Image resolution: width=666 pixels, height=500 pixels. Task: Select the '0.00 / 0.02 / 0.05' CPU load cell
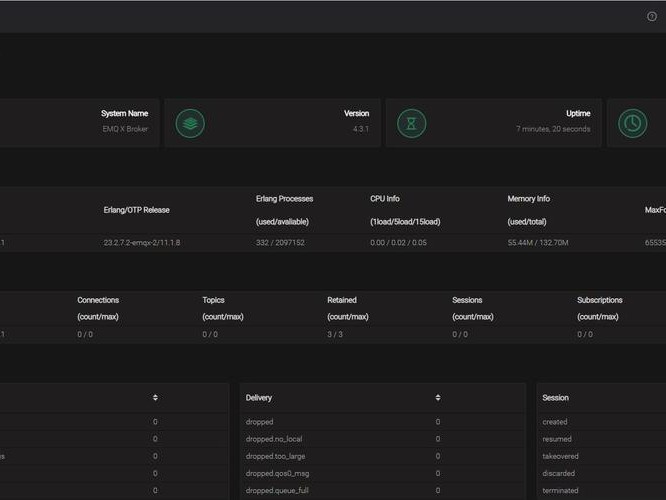click(398, 243)
